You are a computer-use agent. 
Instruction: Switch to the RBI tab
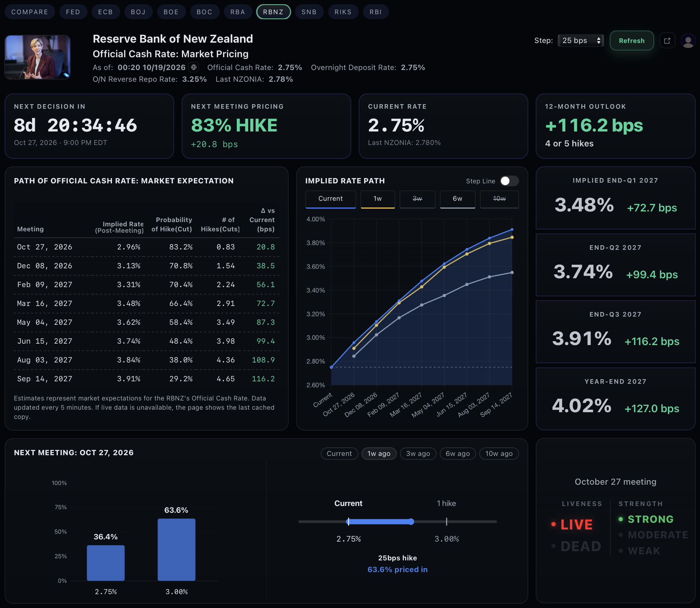375,12
